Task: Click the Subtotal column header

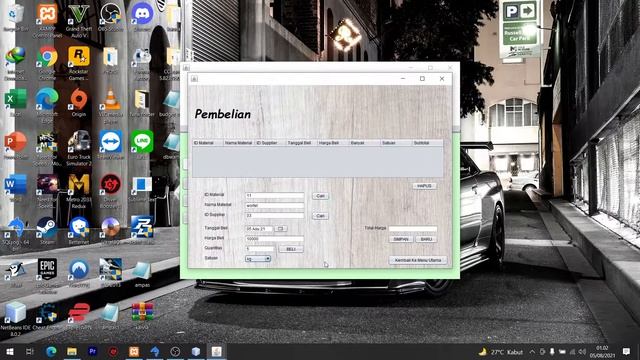Action: 427,143
